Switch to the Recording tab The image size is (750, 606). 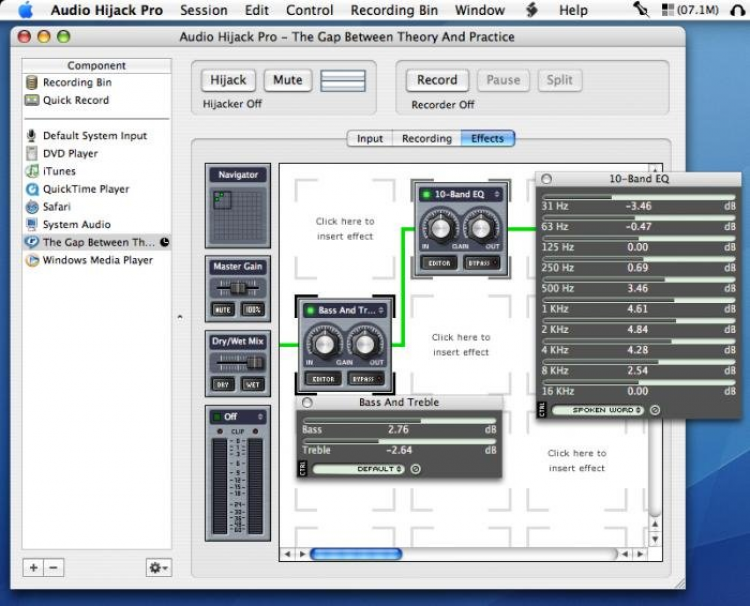(x=426, y=139)
